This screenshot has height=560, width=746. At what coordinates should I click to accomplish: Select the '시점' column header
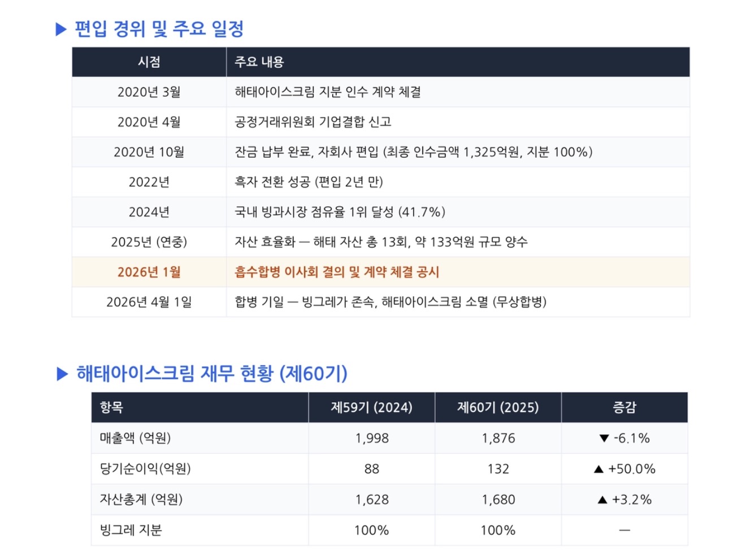pyautogui.click(x=149, y=62)
